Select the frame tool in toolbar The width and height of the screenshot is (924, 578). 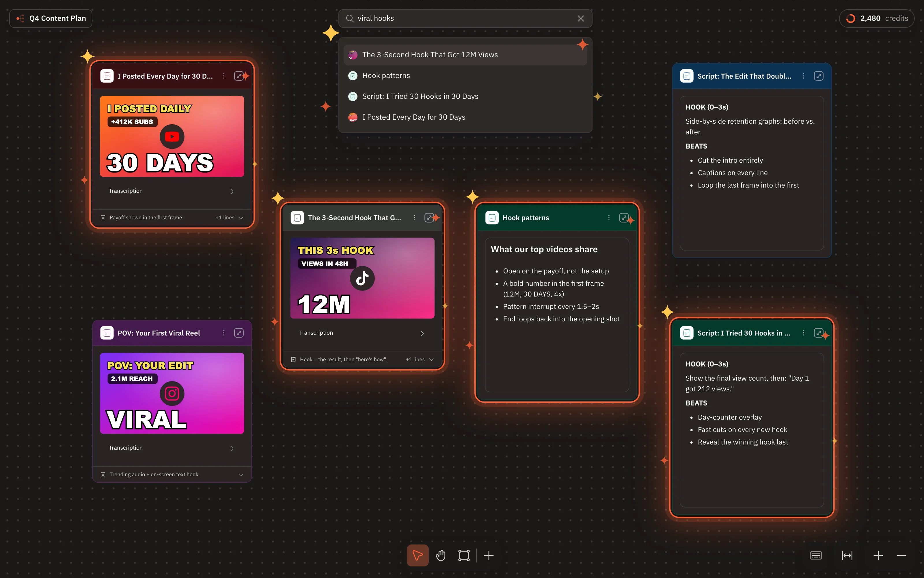pyautogui.click(x=464, y=555)
